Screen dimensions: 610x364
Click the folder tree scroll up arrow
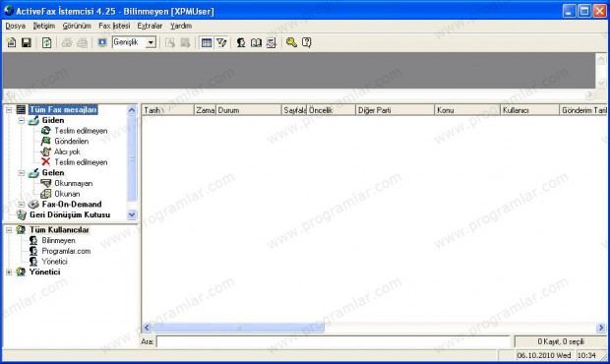(x=132, y=110)
